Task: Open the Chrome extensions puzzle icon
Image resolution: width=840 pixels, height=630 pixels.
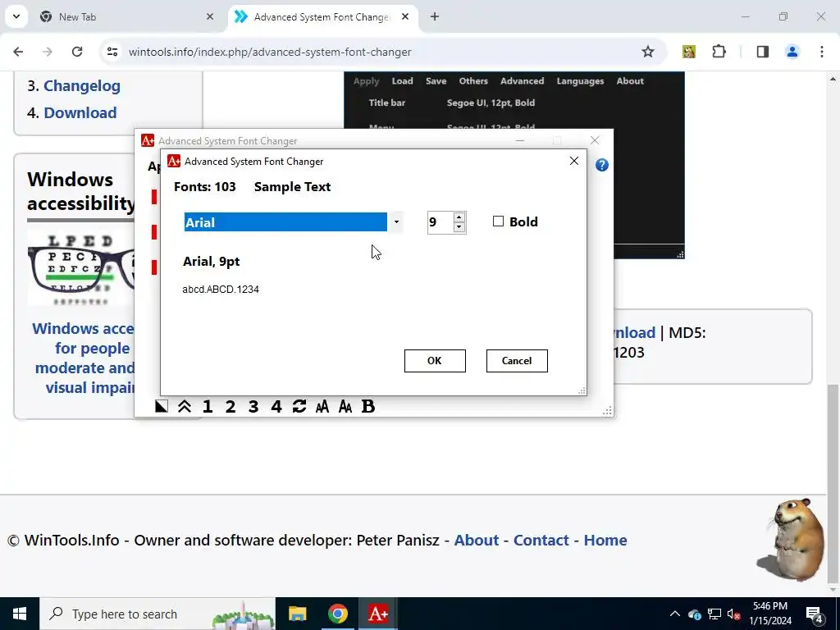Action: 719,52
